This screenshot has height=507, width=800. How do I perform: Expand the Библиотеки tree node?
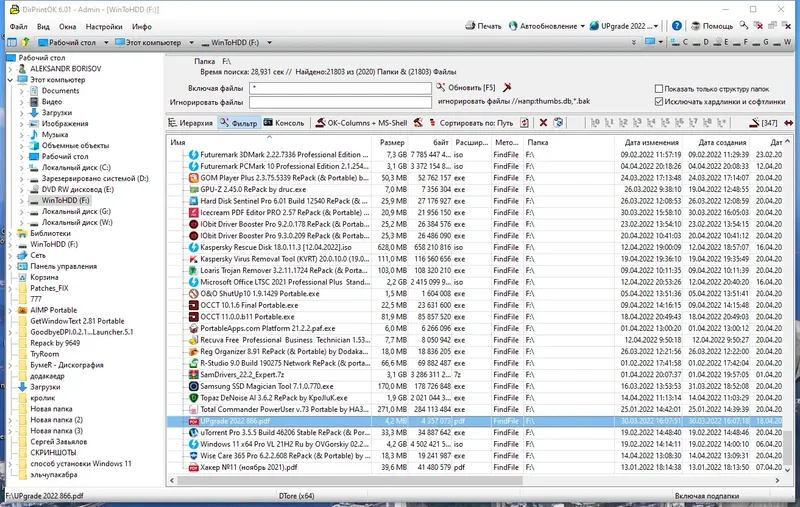(10, 233)
